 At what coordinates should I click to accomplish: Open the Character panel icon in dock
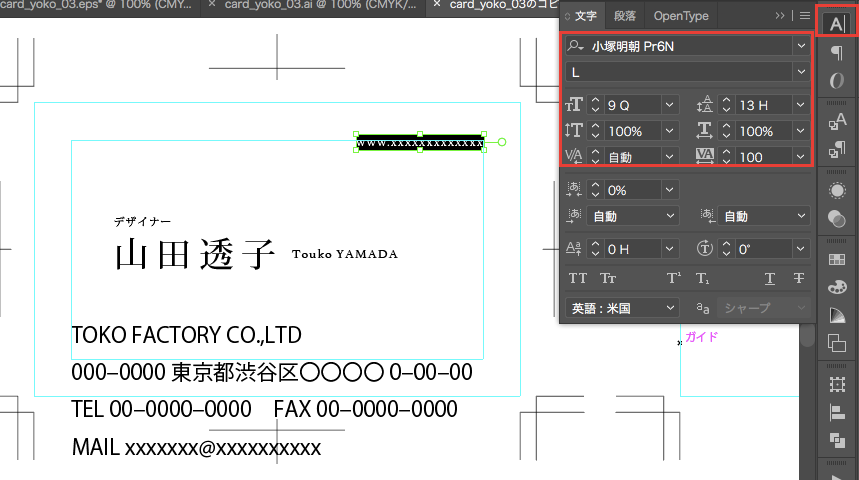[x=836, y=22]
